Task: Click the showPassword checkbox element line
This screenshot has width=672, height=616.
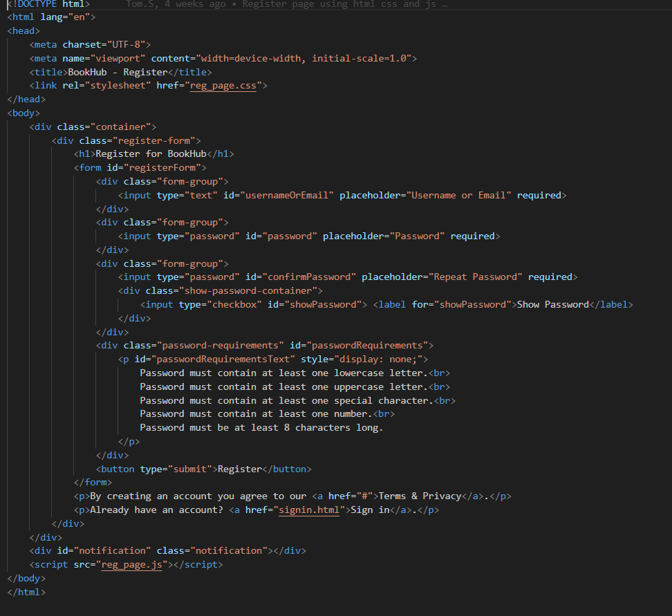Action: [245, 304]
